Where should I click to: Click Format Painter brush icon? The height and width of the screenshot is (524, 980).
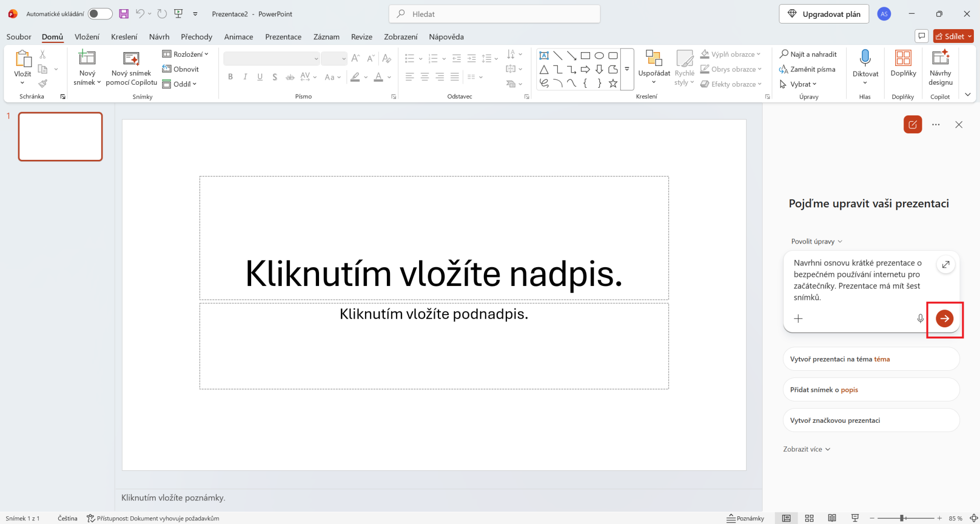click(43, 83)
